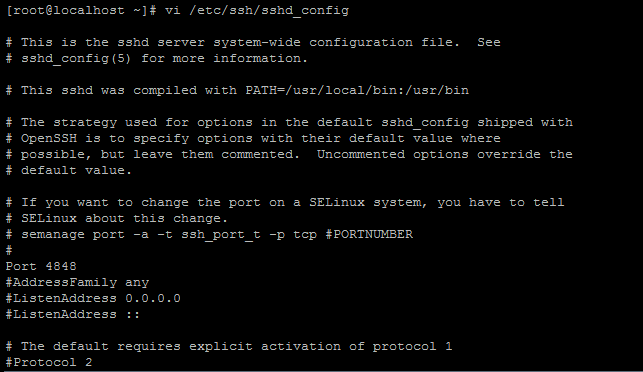Image resolution: width=643 pixels, height=372 pixels.
Task: Click 'sshd_config(5)' in the second comment
Action: pyautogui.click(x=76, y=59)
